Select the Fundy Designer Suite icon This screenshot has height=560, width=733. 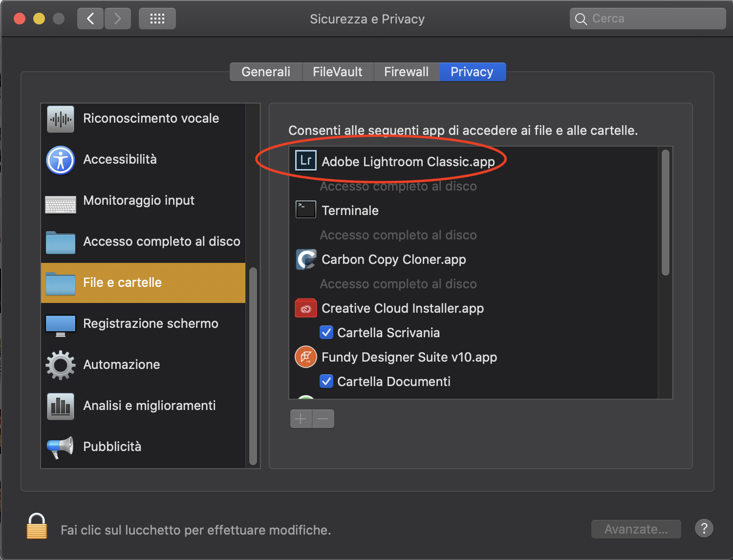[x=306, y=357]
